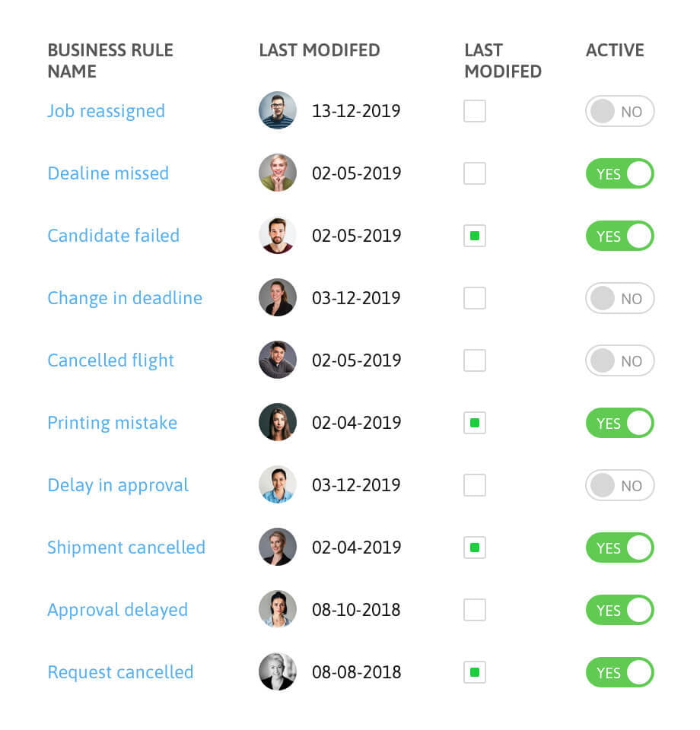Check the Approval delayed checkbox
700x730 pixels.
tap(475, 610)
